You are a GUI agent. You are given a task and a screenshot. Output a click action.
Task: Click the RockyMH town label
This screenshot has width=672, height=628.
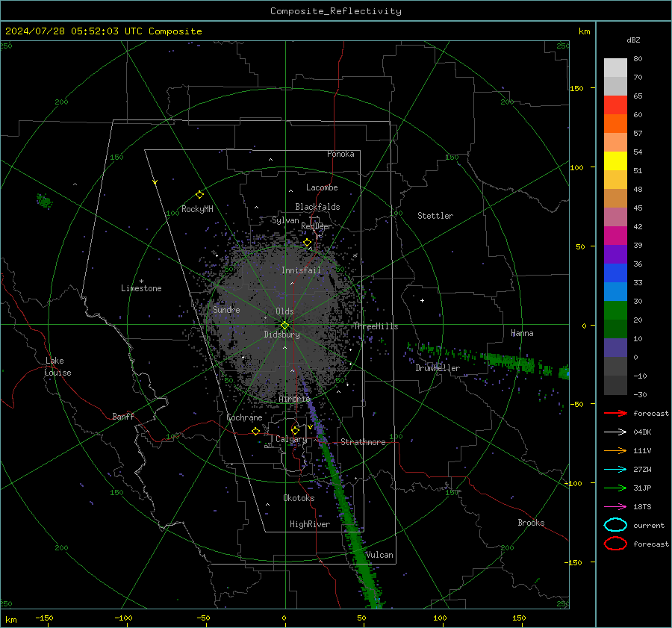point(197,209)
